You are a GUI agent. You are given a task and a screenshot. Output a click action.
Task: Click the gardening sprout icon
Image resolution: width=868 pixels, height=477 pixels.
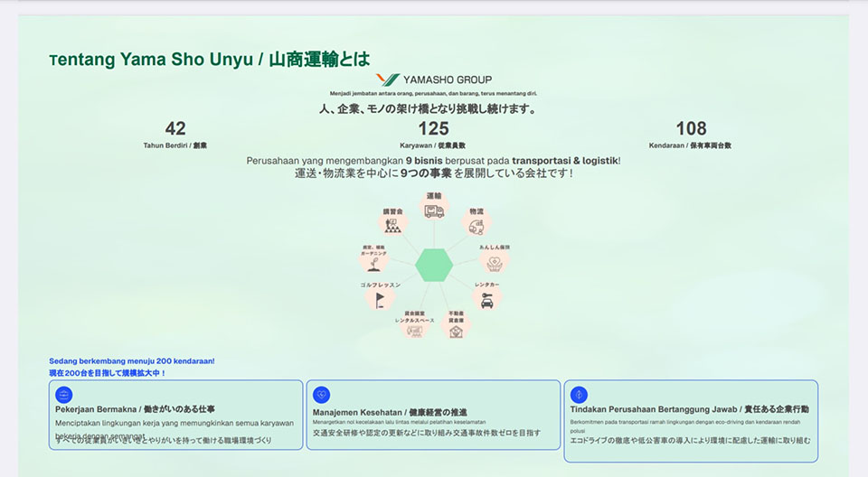coord(373,261)
